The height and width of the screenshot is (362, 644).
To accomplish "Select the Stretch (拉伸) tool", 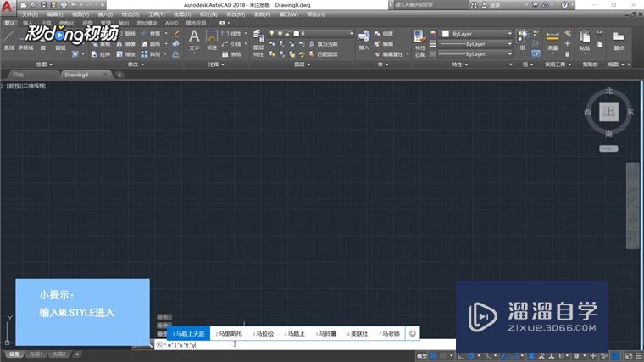I will point(102,53).
